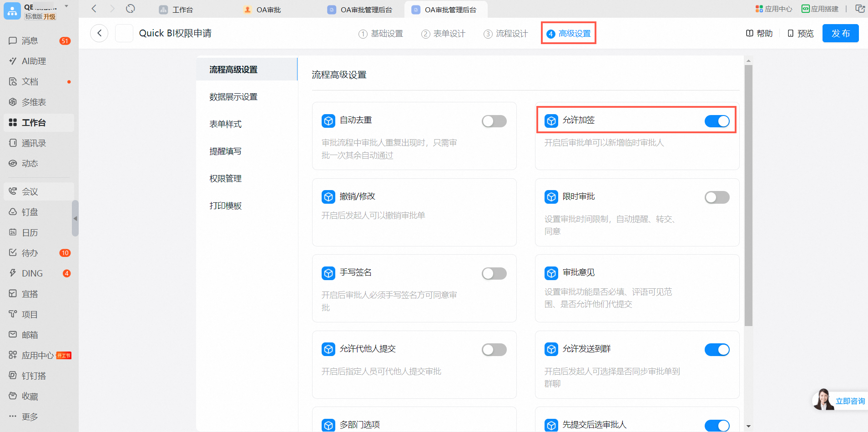Open 待办 to-do list in the sidebar
The image size is (868, 432).
[x=39, y=253]
